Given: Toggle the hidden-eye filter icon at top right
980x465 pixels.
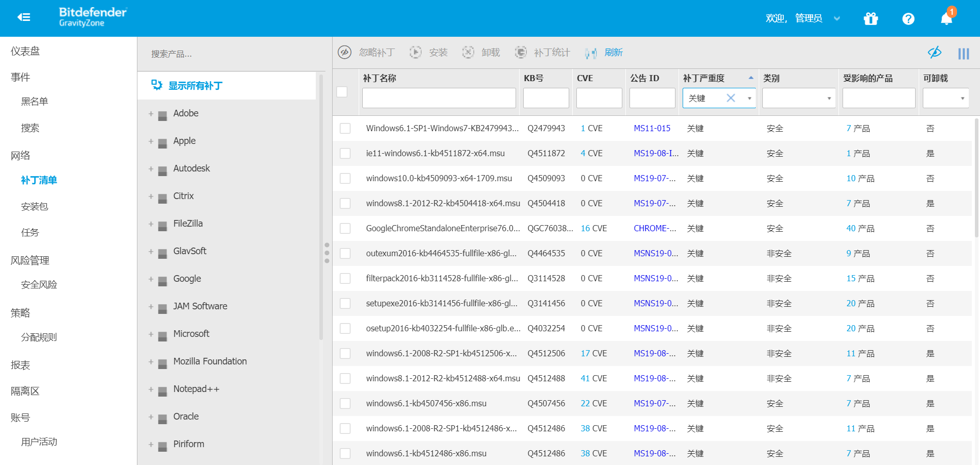Looking at the screenshot, I should [935, 52].
